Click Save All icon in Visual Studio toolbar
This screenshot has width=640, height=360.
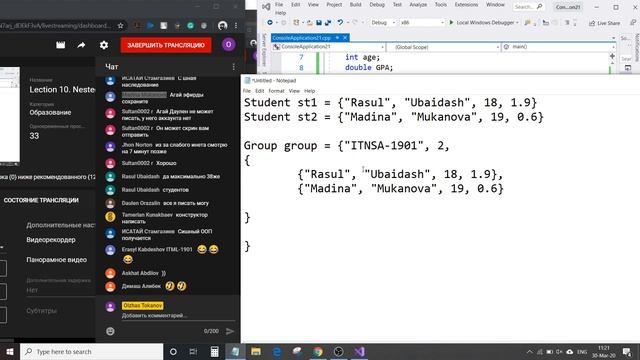328,23
